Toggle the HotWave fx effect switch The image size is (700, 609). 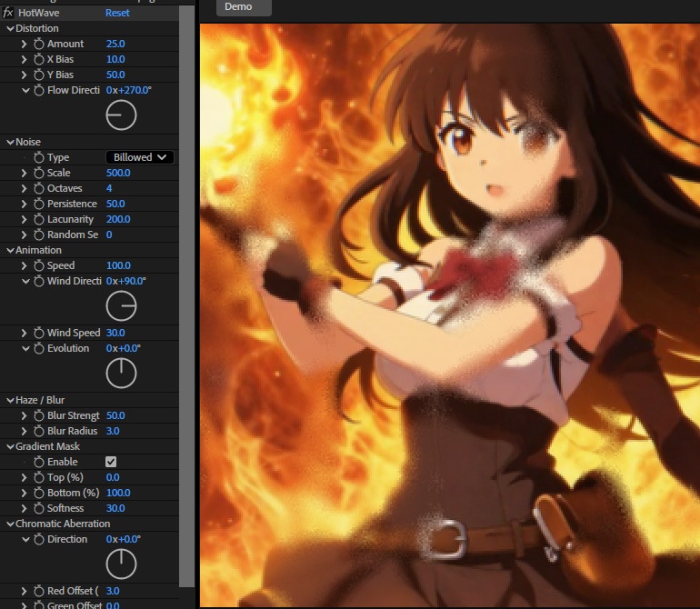(x=8, y=13)
